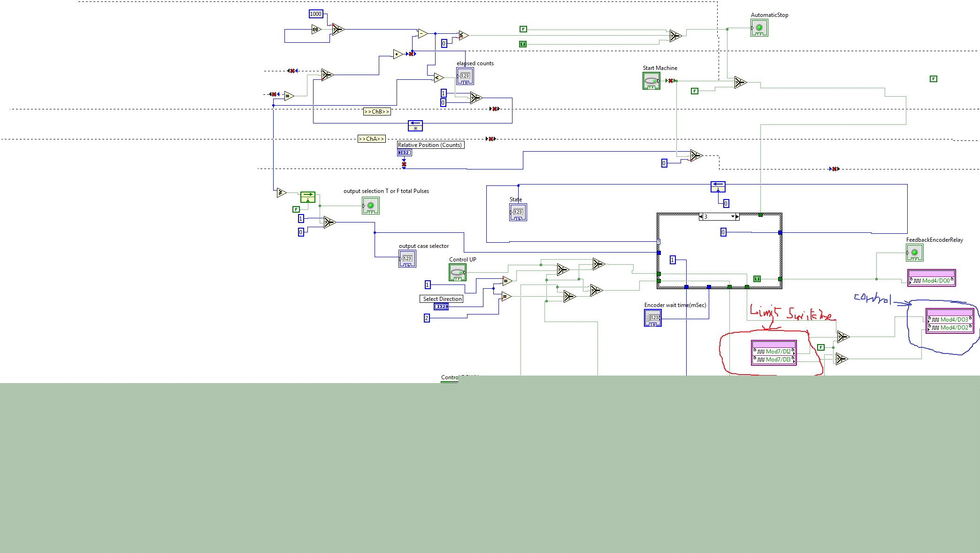Screen dimensions: 980x553
Task: Select the Mod7/DI3 input channel row
Action: [x=774, y=360]
